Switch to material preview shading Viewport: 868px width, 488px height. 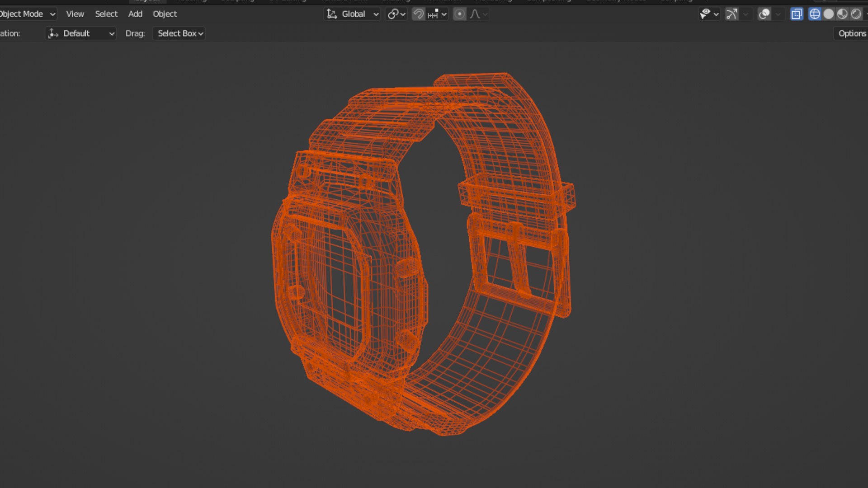coord(842,14)
